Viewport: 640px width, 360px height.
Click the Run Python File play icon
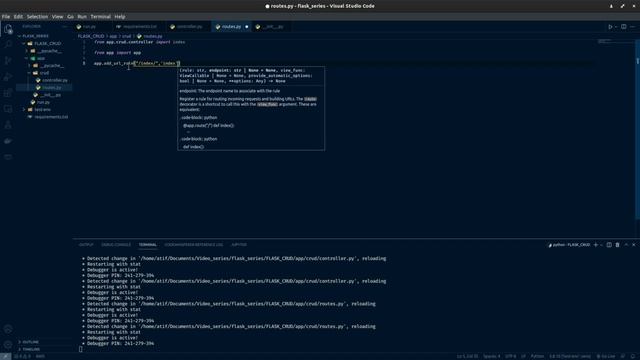610,27
